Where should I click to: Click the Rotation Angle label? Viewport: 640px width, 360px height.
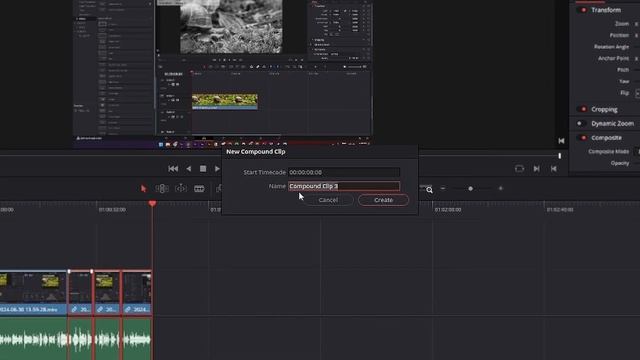(x=611, y=47)
